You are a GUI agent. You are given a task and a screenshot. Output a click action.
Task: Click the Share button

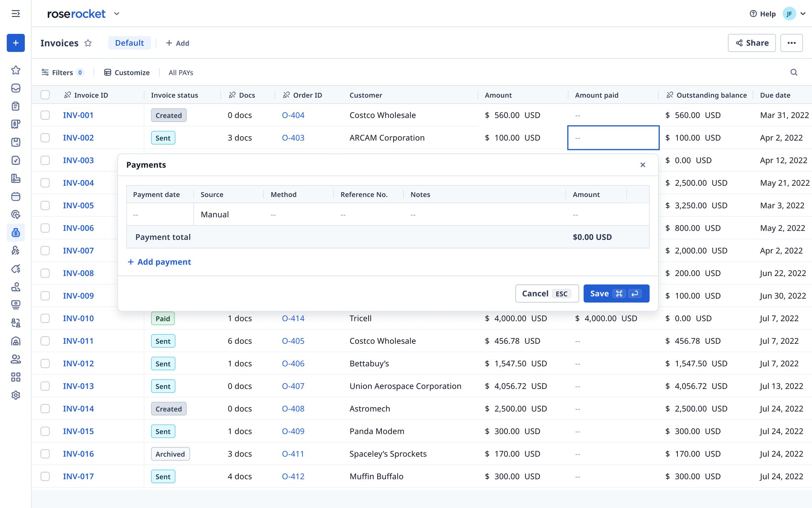click(752, 43)
